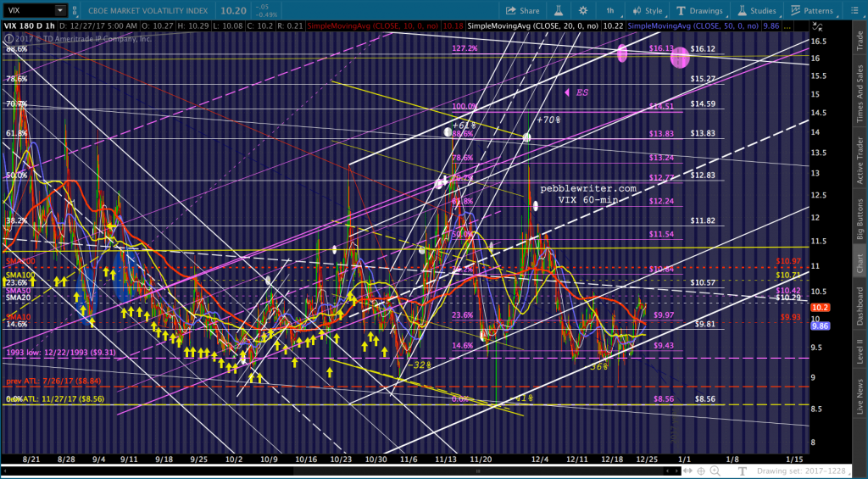Switch to Live News side tab
The image size is (868, 479).
[x=860, y=395]
